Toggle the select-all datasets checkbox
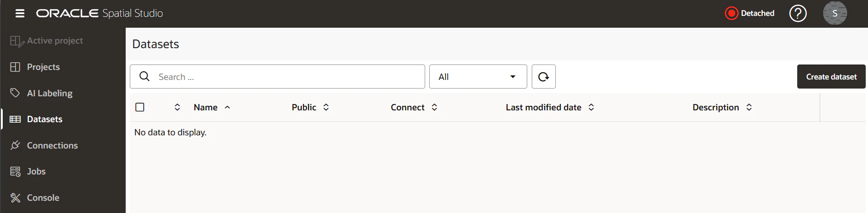The image size is (868, 213). (140, 107)
